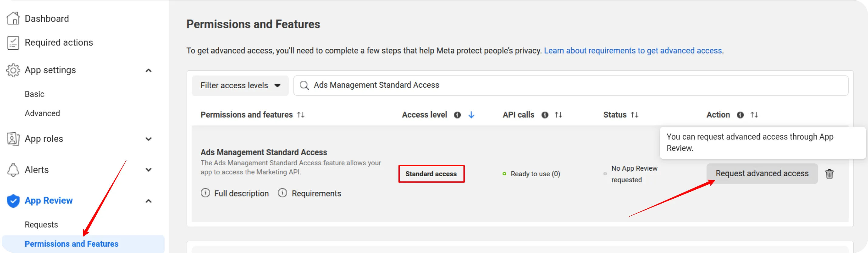Click the Required actions checklist icon
Image resolution: width=868 pixels, height=253 pixels.
13,43
